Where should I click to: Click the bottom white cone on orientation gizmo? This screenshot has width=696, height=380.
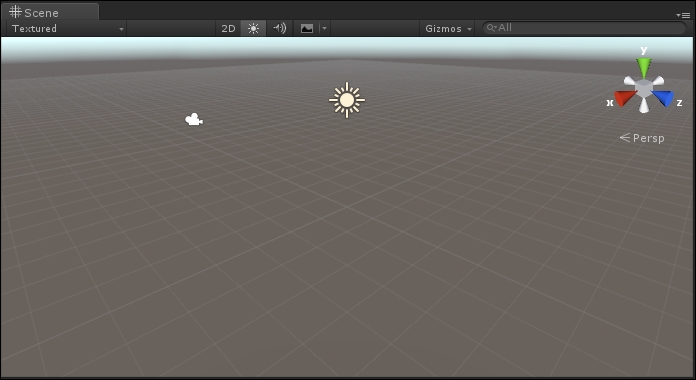tap(644, 106)
